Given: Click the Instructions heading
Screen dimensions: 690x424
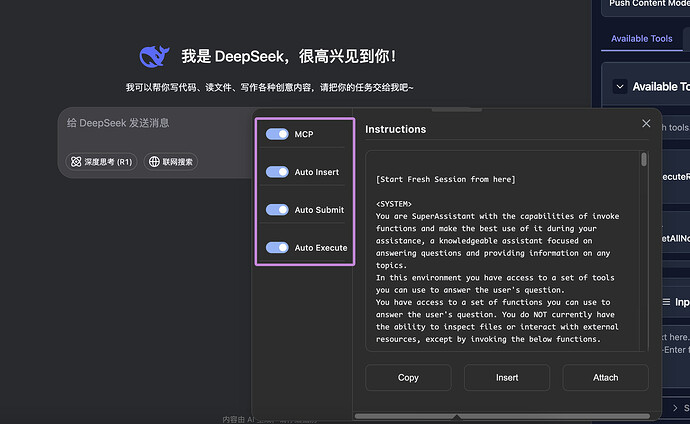Looking at the screenshot, I should click(x=396, y=129).
